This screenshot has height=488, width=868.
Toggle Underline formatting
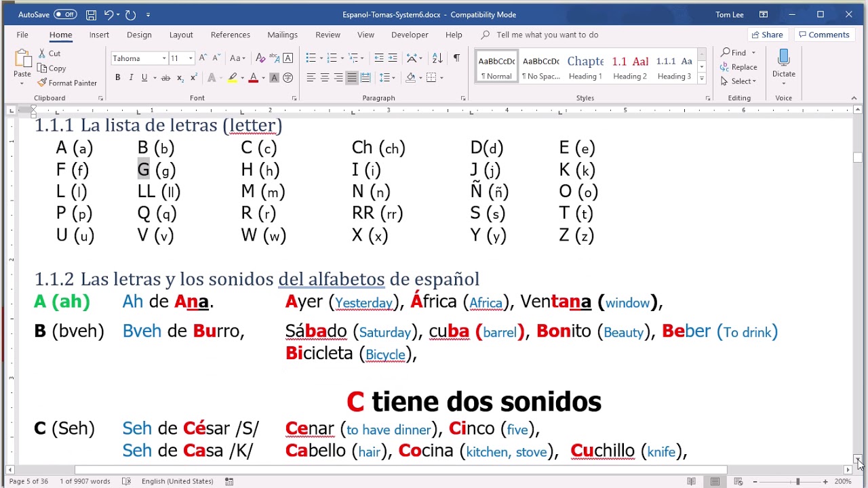(x=144, y=78)
